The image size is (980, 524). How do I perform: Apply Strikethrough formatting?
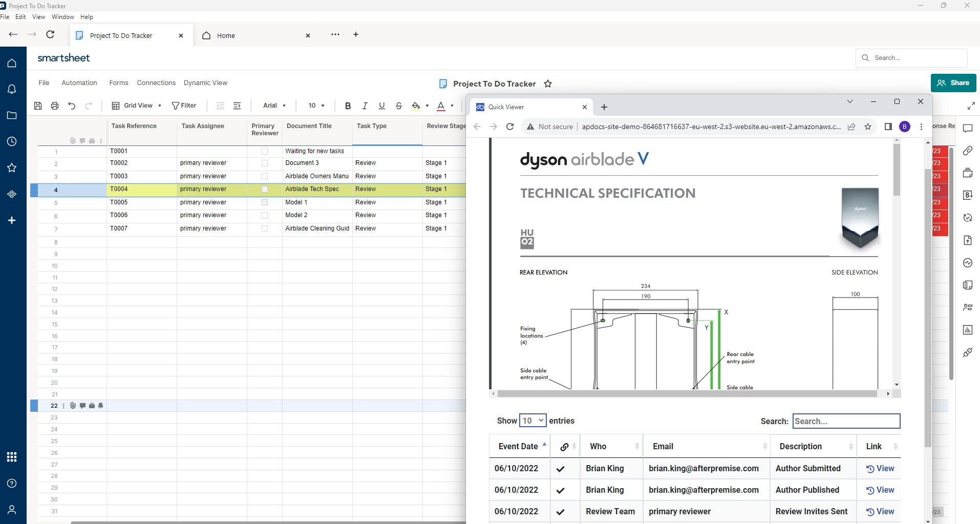(399, 106)
